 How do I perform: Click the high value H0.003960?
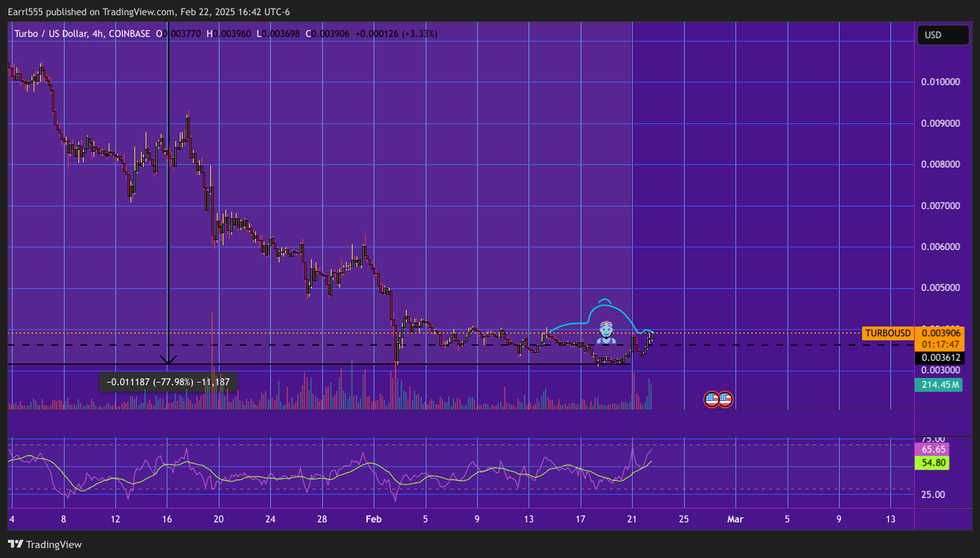pos(229,34)
